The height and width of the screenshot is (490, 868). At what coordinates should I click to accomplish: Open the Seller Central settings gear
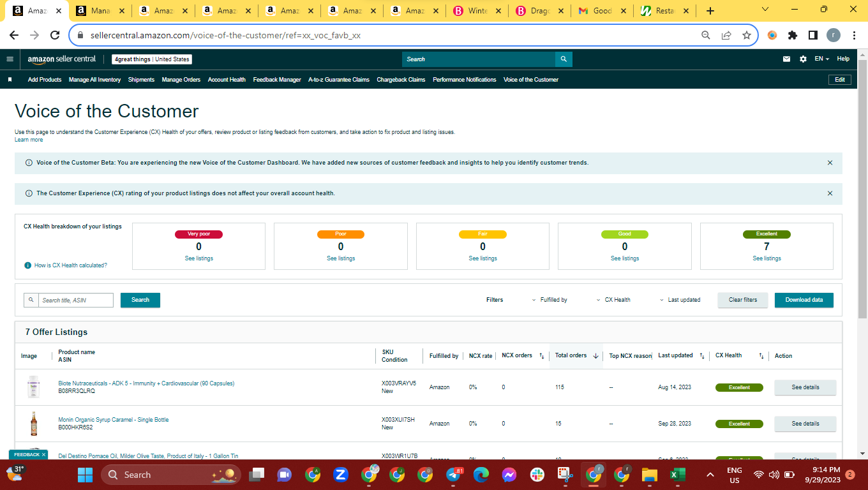[x=803, y=59]
